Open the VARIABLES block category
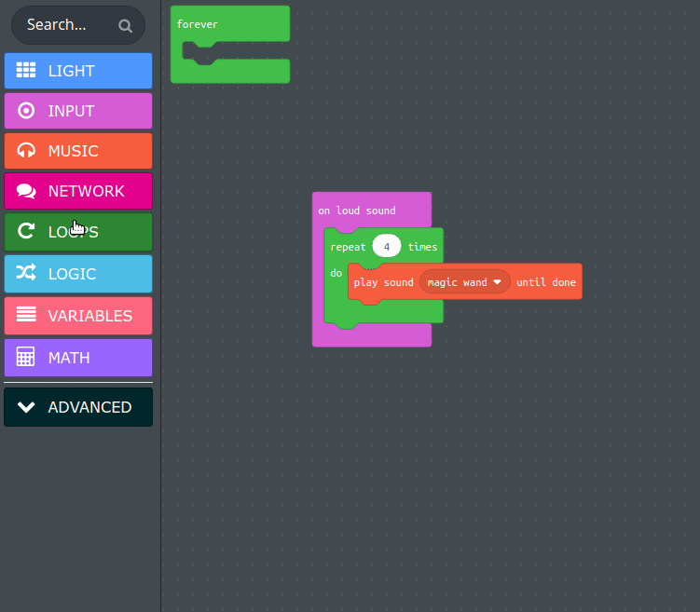The image size is (700, 612). pyautogui.click(x=78, y=316)
